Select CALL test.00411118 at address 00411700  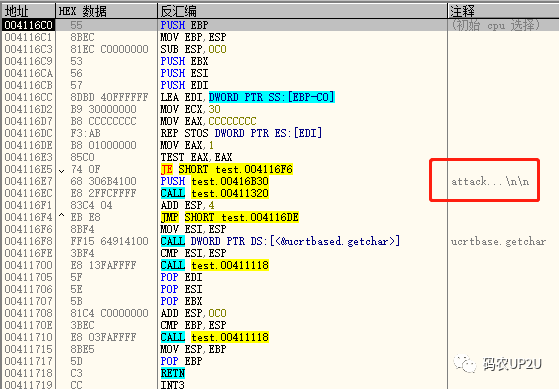[x=214, y=265]
